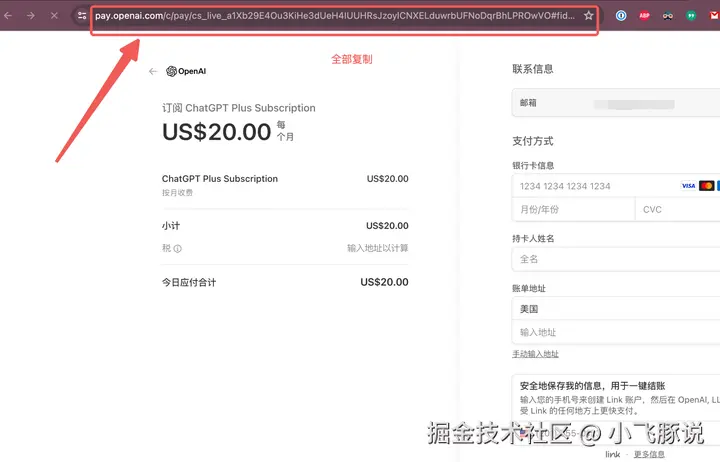The width and height of the screenshot is (720, 462).
Task: Click the 安全地保存我的信息 heading
Action: point(592,386)
